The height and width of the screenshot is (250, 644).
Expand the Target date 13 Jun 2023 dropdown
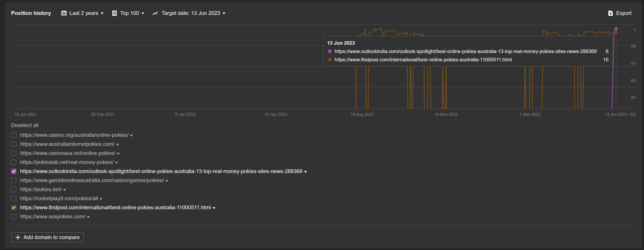tap(191, 13)
